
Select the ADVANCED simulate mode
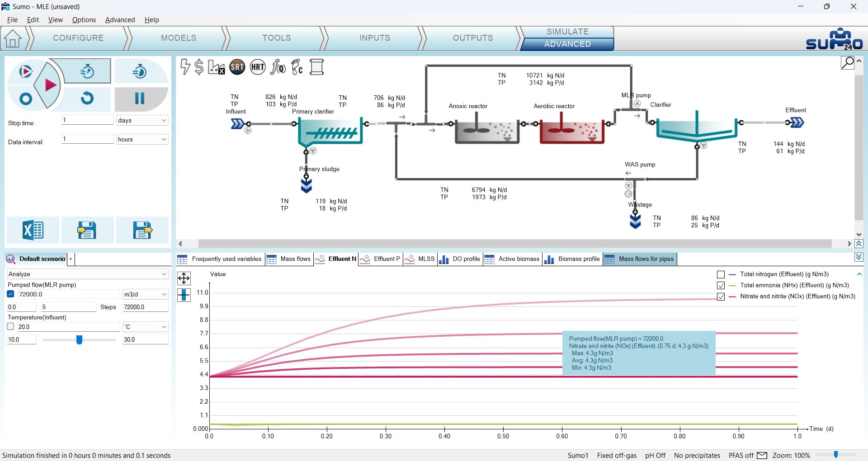coord(567,44)
